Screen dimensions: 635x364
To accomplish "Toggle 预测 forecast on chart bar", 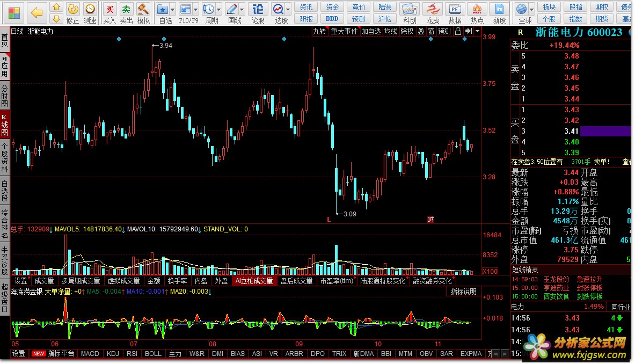I will click(x=444, y=31).
